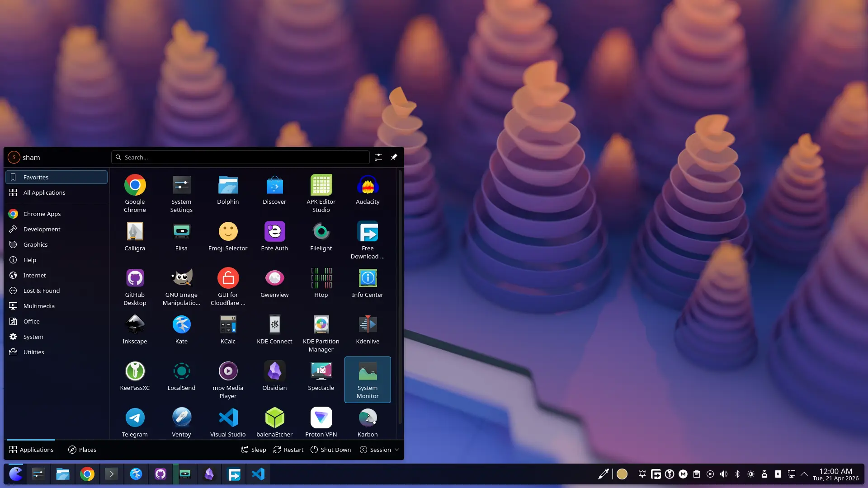The height and width of the screenshot is (488, 868).
Task: Select the Development category
Action: pos(42,229)
